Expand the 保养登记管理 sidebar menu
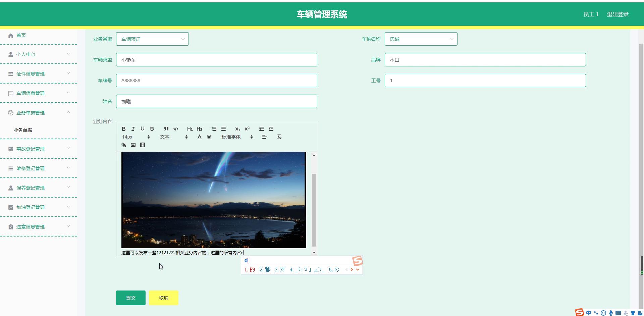The width and height of the screenshot is (644, 316). (x=39, y=188)
